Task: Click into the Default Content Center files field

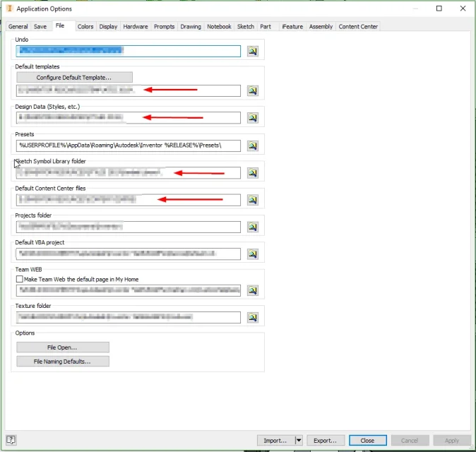Action: pyautogui.click(x=128, y=200)
